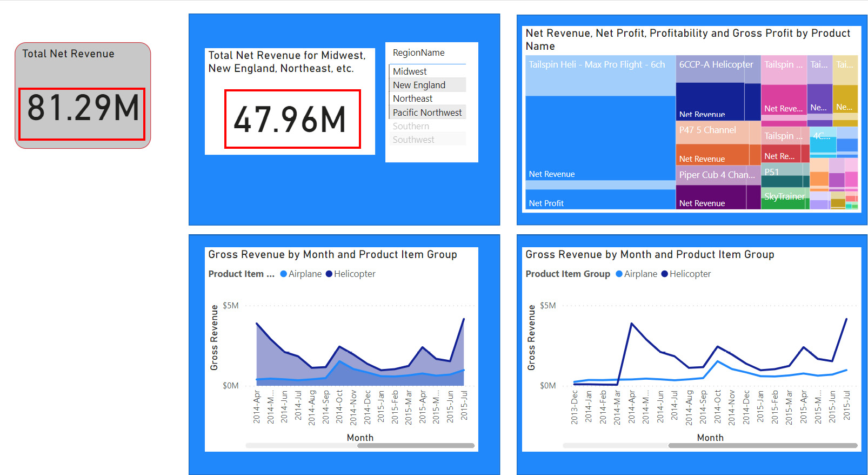Click the Airplane legend marker in area chart
The width and height of the screenshot is (868, 475).
[284, 274]
